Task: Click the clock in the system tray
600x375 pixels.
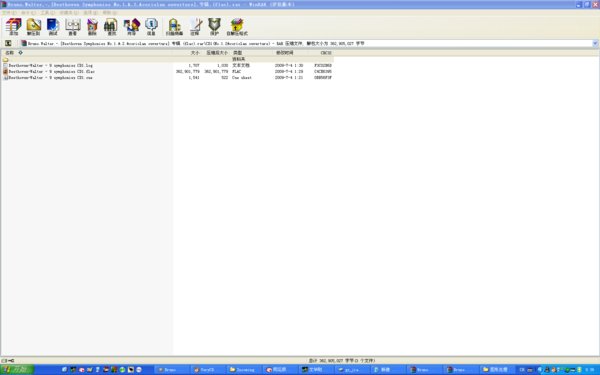Action: point(590,370)
